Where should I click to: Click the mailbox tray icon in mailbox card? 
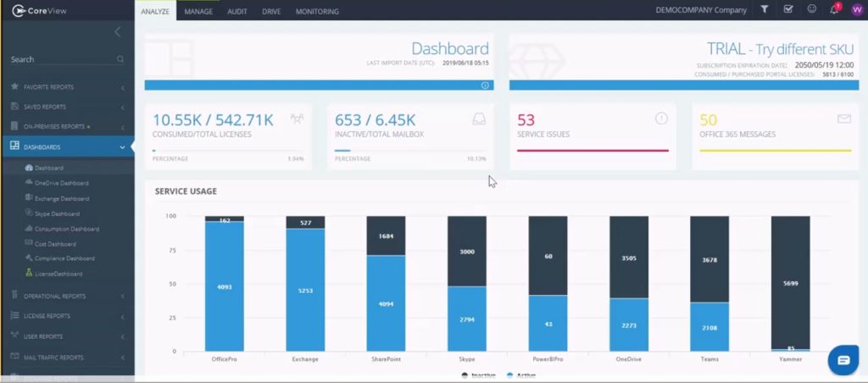click(479, 119)
